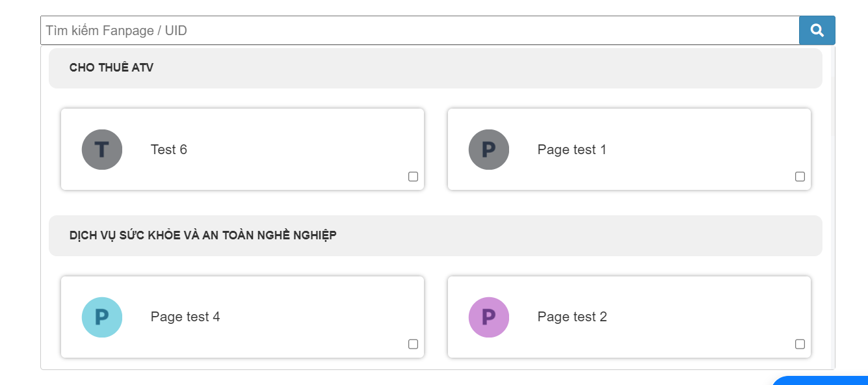
Task: Click the gray P avatar for Page test 1
Action: pyautogui.click(x=489, y=150)
